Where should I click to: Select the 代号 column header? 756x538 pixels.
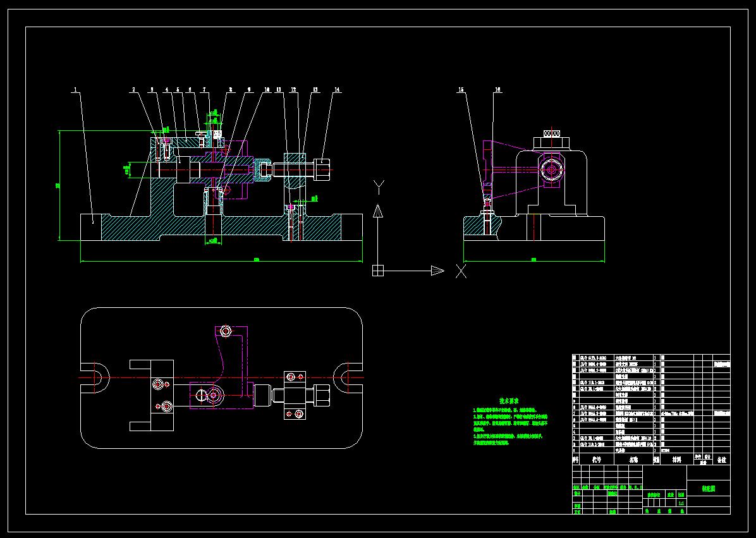[597, 460]
